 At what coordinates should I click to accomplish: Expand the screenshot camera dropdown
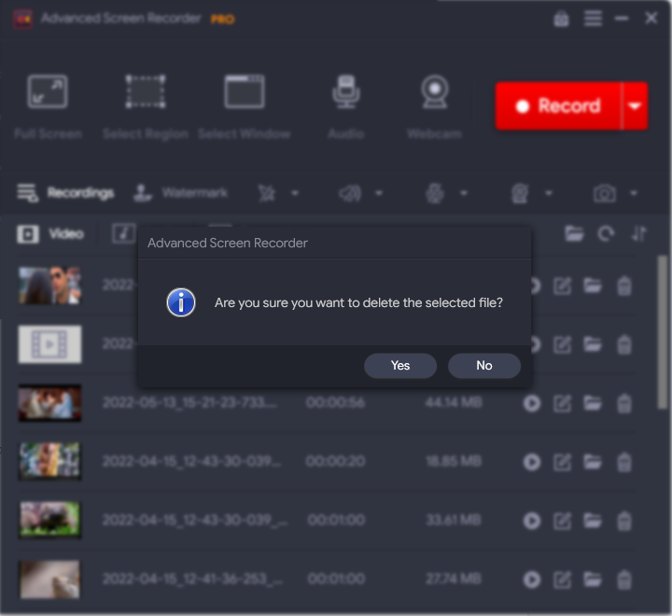tap(634, 193)
